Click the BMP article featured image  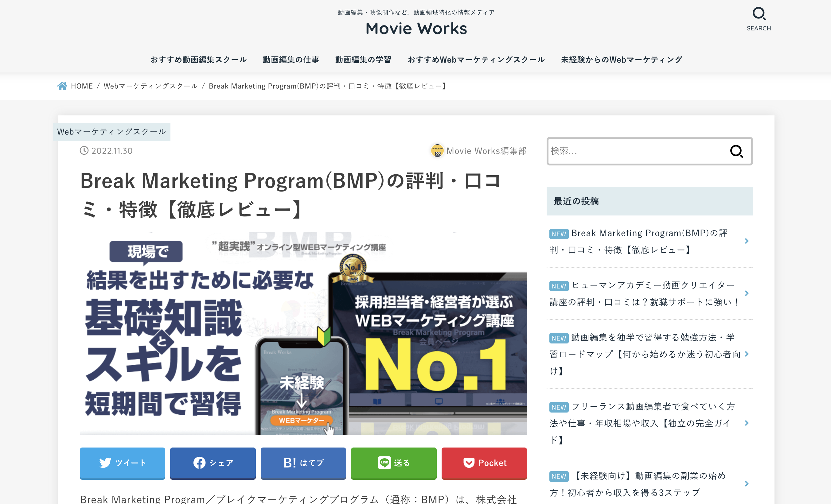pyautogui.click(x=303, y=333)
